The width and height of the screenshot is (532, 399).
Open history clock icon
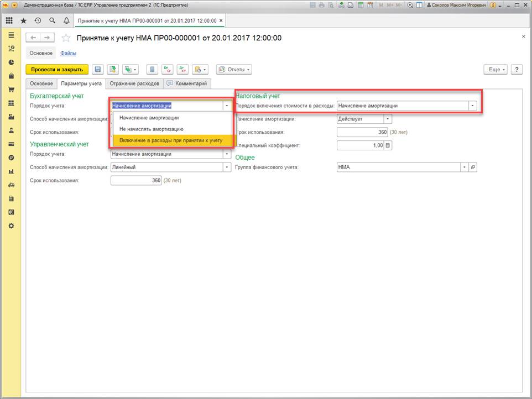[x=38, y=20]
